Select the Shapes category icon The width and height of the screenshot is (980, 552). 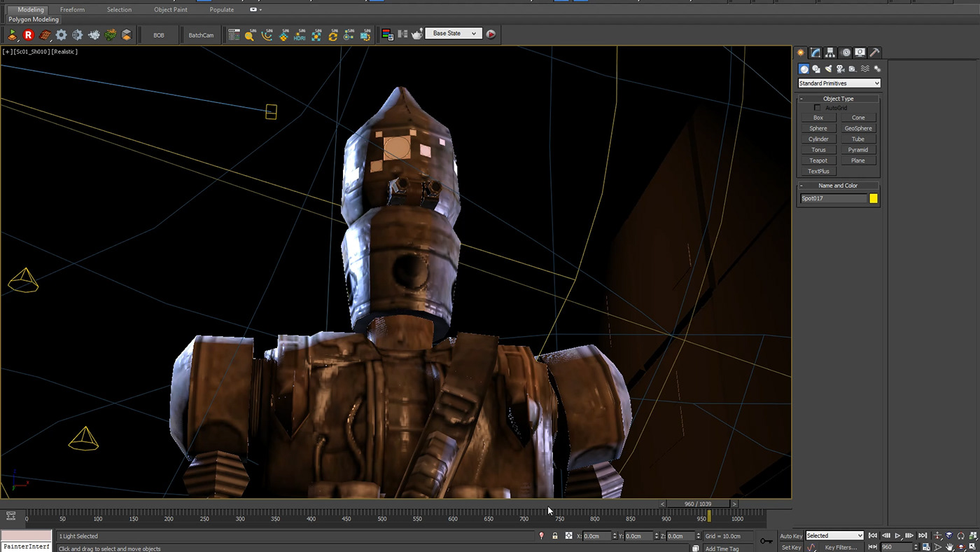(816, 69)
